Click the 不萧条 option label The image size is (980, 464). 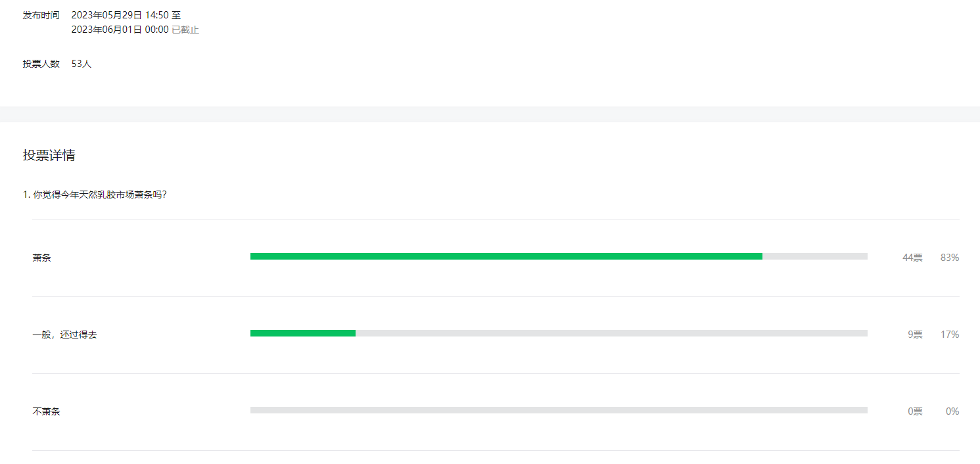(46, 411)
